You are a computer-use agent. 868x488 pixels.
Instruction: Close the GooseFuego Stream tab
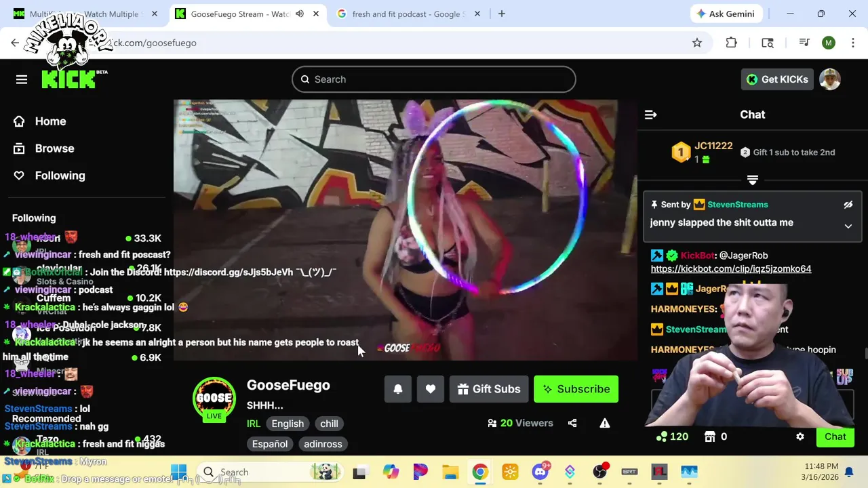tap(316, 14)
